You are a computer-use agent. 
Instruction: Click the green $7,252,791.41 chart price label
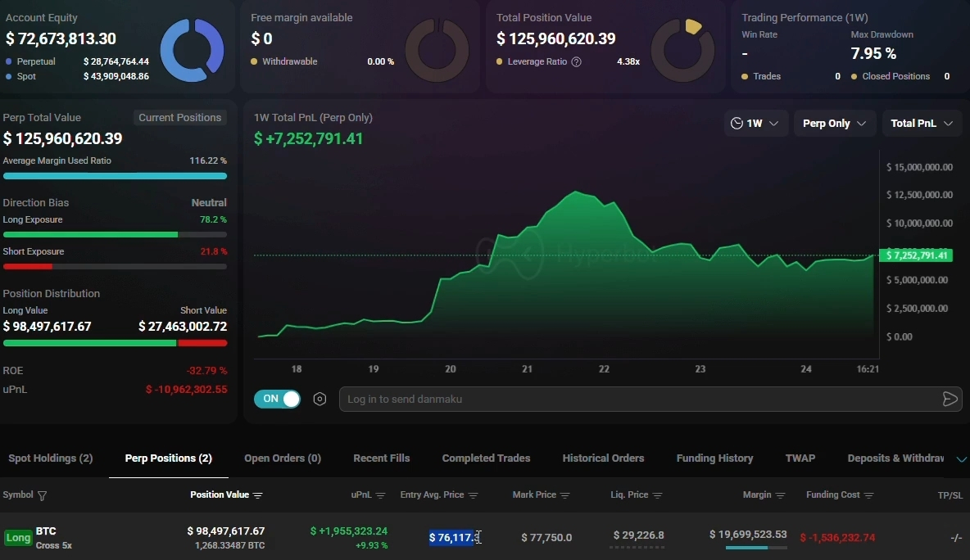click(x=916, y=255)
